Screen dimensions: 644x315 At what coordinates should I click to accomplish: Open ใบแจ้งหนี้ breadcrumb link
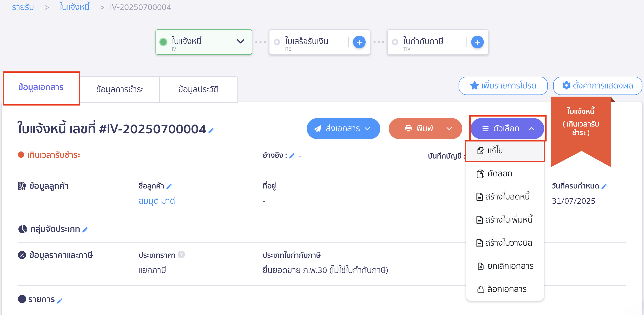(74, 7)
